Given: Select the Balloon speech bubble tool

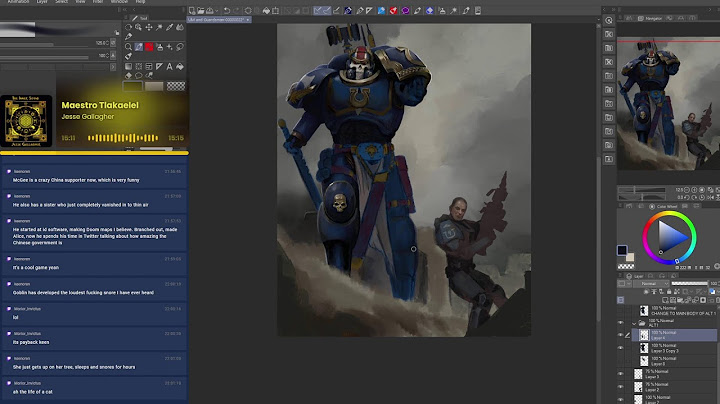Looking at the screenshot, I should point(138,76).
